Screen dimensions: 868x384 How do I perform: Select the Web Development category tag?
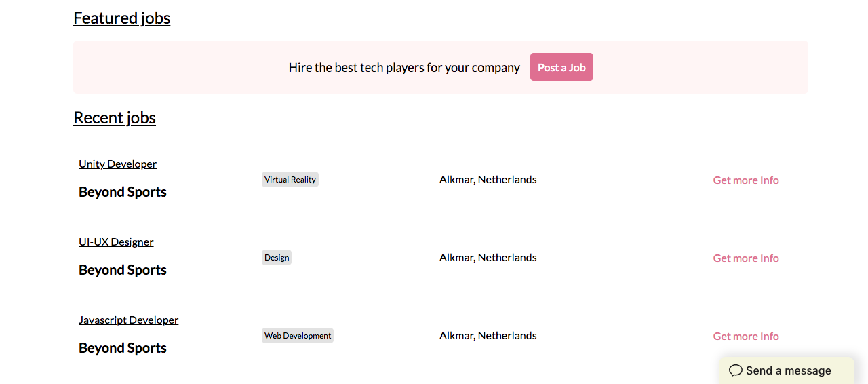point(298,336)
